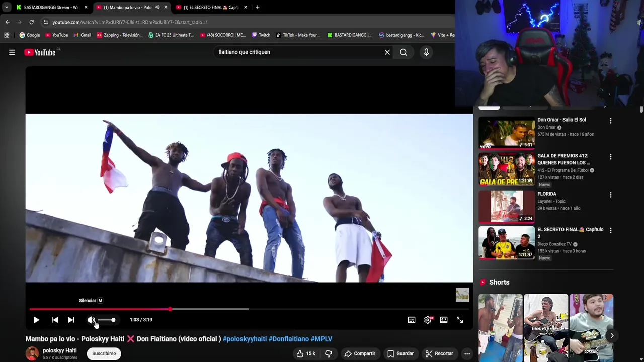Viewport: 644px width, 362px height.
Task: Open more actions below the video
Action: pyautogui.click(x=467, y=353)
